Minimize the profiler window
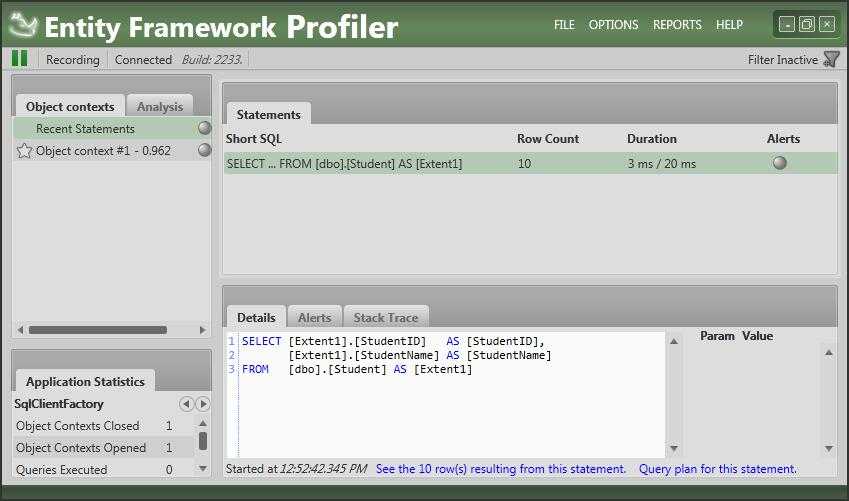 pos(786,24)
